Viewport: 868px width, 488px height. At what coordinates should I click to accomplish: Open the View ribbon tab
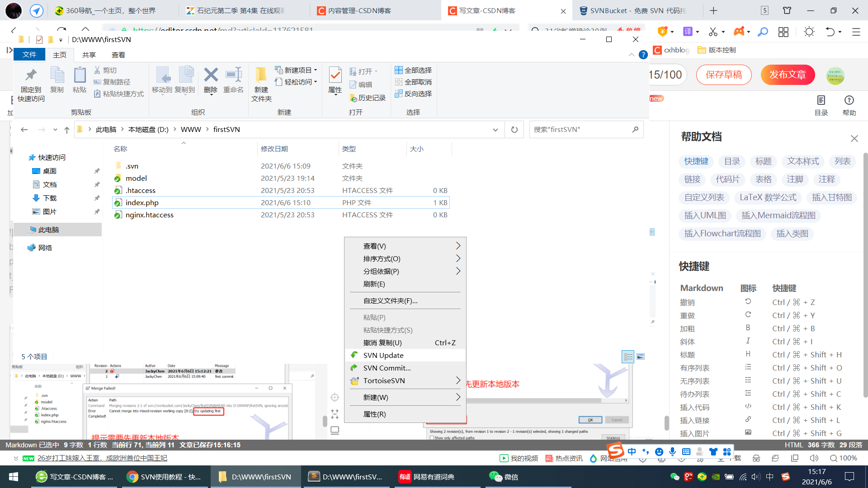point(118,55)
